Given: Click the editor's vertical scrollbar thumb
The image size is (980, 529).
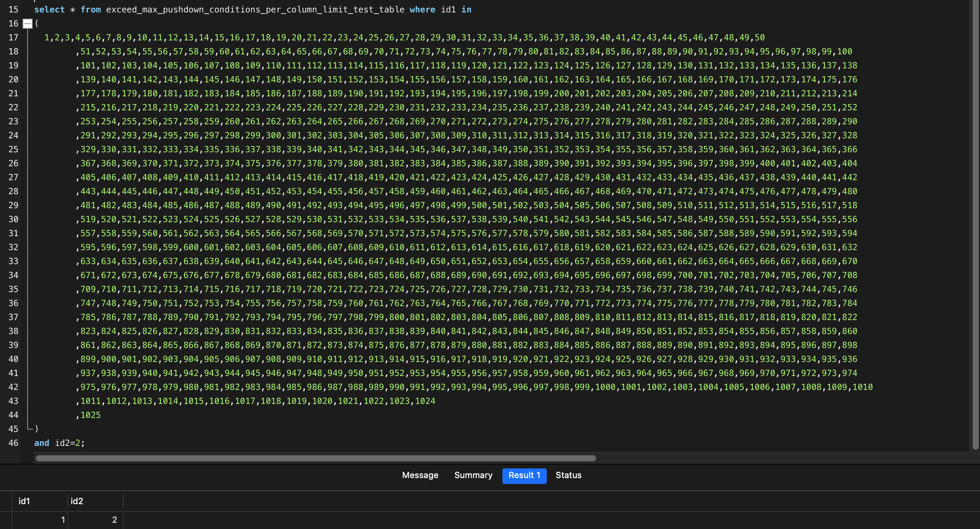Looking at the screenshot, I should 975,225.
